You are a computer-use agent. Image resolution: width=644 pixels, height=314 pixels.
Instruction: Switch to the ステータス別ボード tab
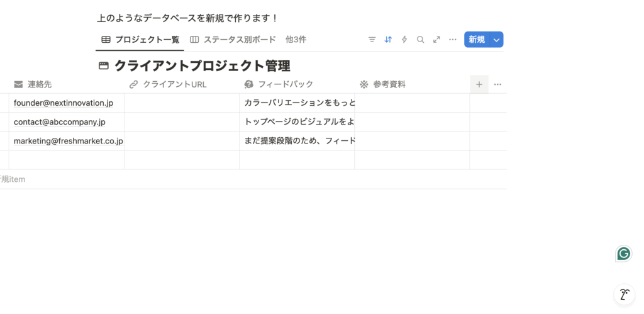point(233,40)
